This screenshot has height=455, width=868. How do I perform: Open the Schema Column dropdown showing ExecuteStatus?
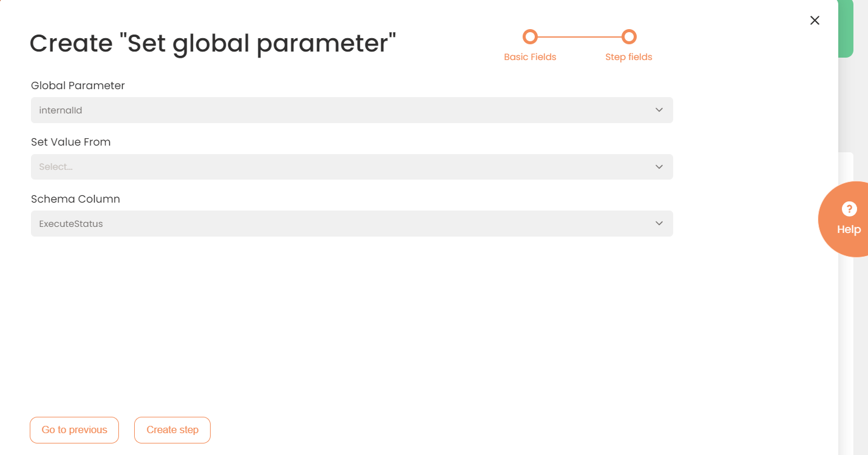point(352,223)
